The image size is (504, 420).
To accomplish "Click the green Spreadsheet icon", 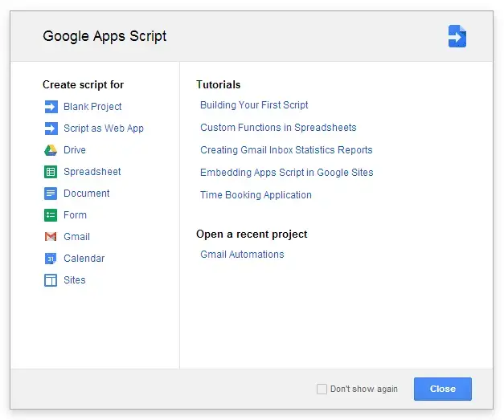I will 50,172.
